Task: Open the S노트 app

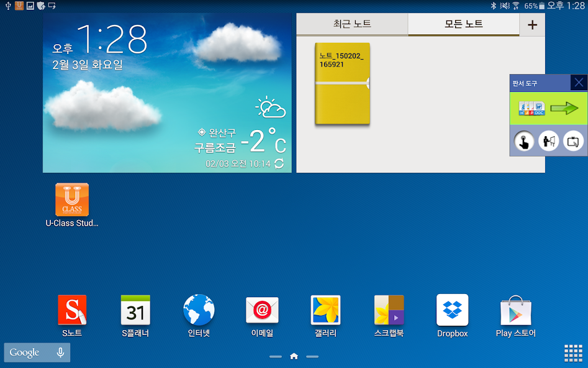Action: (72, 310)
